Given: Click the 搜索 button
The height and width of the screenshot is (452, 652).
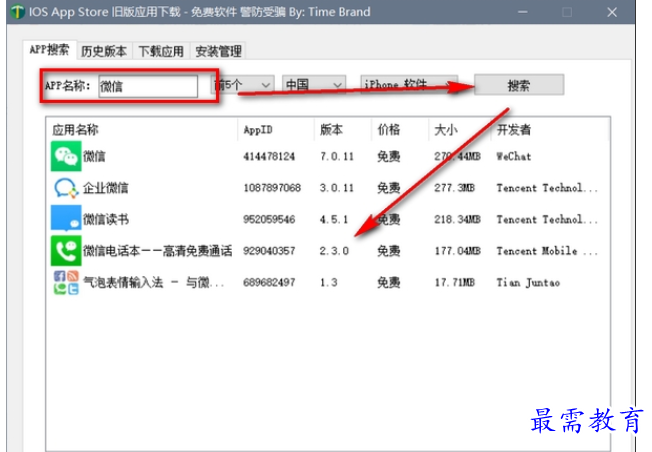Looking at the screenshot, I should pos(519,85).
